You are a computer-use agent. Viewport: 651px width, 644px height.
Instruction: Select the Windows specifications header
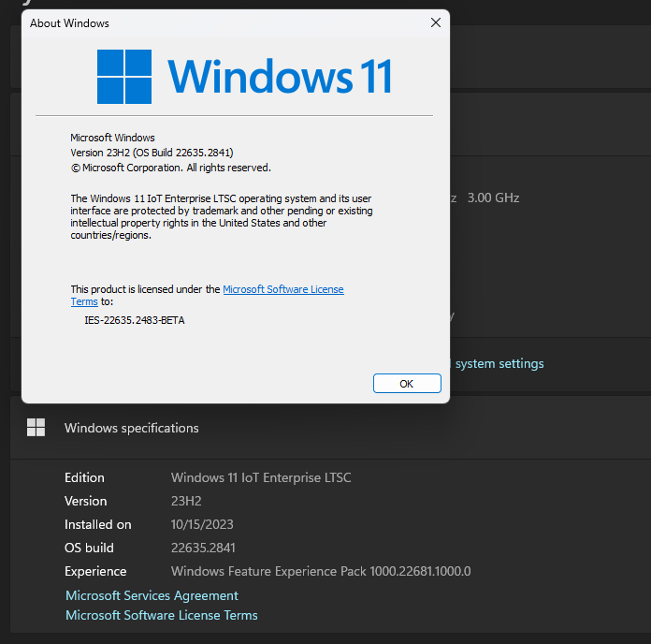[132, 428]
